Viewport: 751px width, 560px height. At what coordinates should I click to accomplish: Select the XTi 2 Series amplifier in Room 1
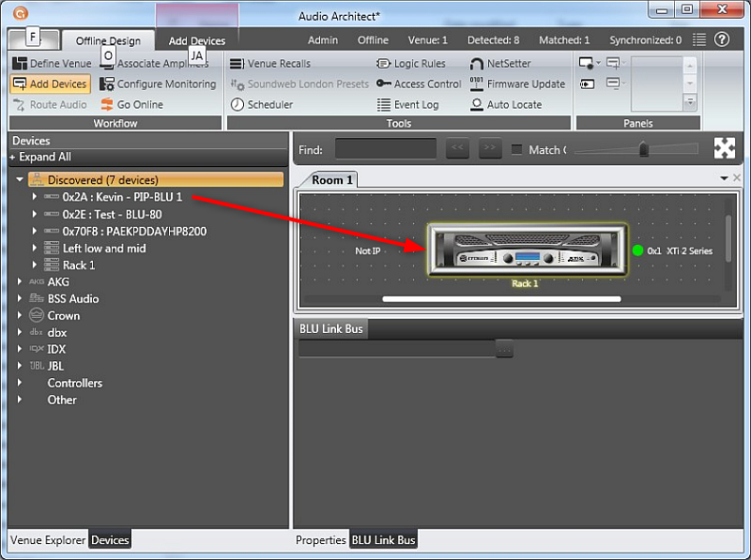tap(527, 250)
